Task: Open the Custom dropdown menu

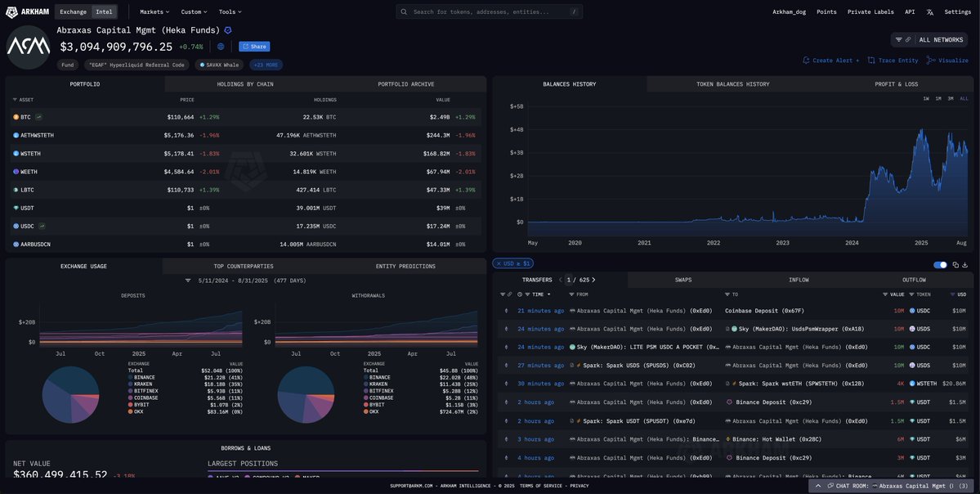Action: click(x=195, y=12)
